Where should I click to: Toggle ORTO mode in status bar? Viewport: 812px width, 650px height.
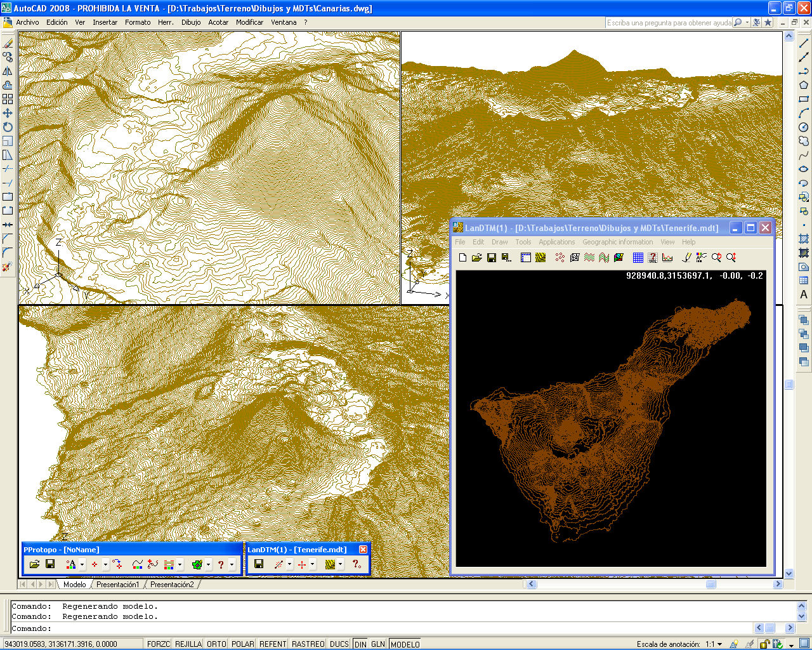click(216, 644)
